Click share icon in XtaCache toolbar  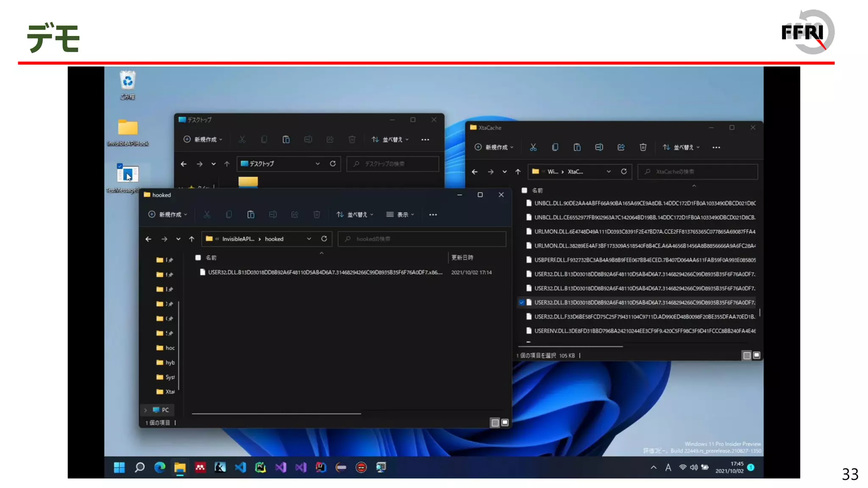[x=621, y=147]
